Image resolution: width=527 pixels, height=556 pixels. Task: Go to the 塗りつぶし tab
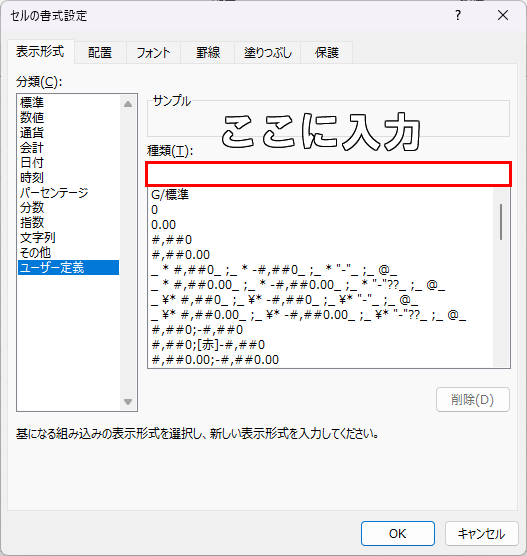268,53
